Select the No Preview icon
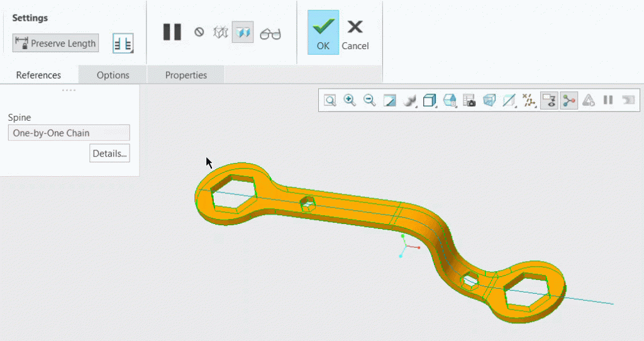 point(199,32)
